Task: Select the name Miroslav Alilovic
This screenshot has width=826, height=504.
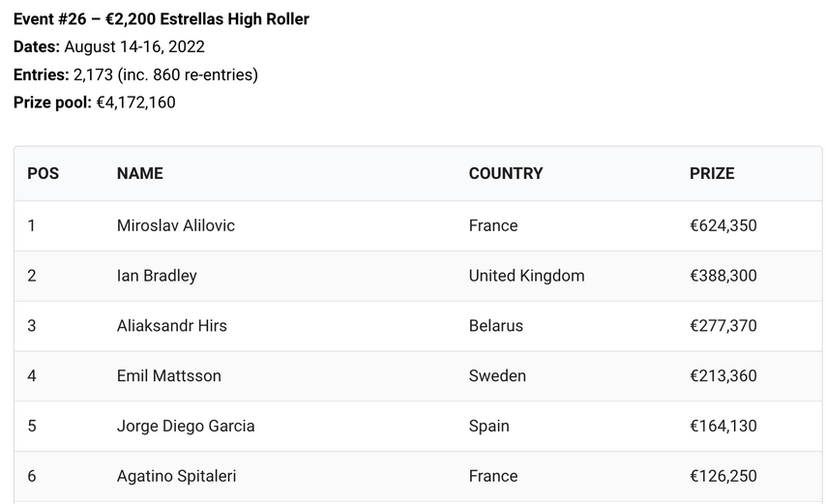Action: coord(176,225)
